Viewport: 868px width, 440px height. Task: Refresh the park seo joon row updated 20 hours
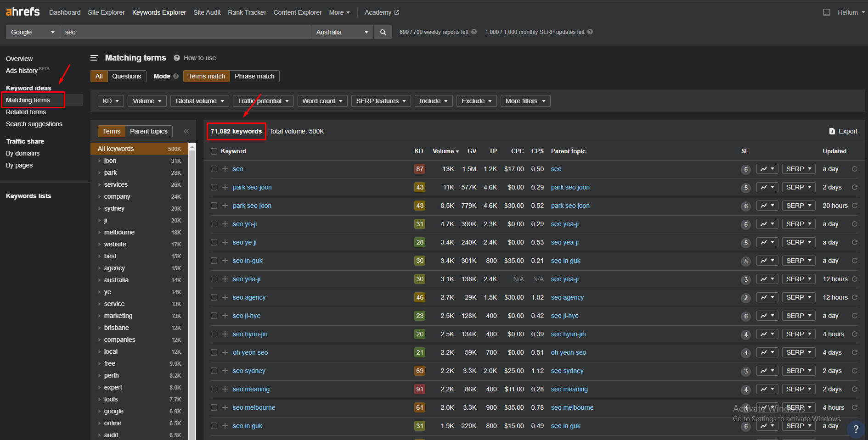point(855,206)
